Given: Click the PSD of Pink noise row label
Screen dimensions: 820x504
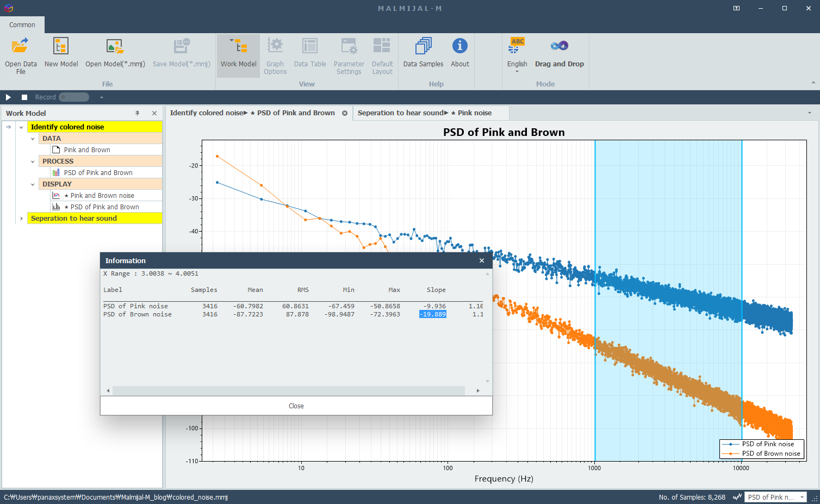Looking at the screenshot, I should pyautogui.click(x=135, y=306).
